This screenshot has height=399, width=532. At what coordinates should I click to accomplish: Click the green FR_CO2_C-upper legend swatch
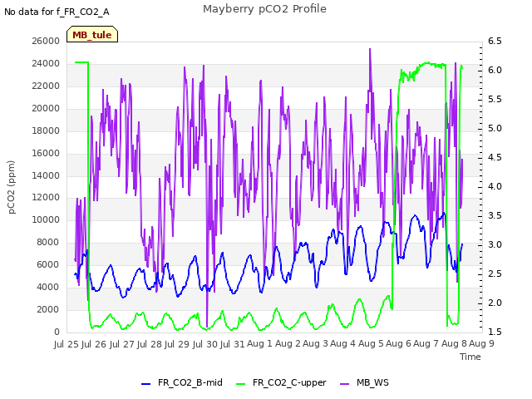(240, 384)
